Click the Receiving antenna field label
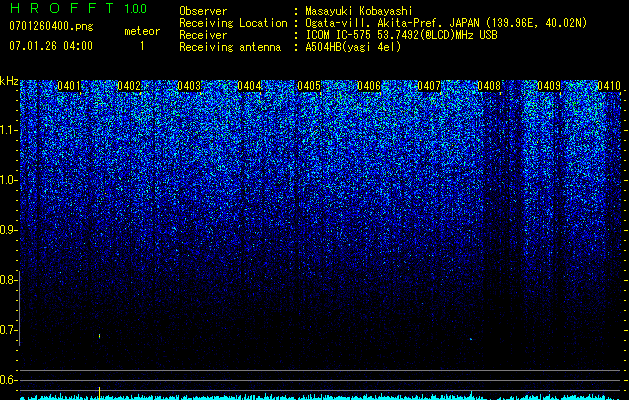Screen dimensions: 629x400 tap(230, 47)
